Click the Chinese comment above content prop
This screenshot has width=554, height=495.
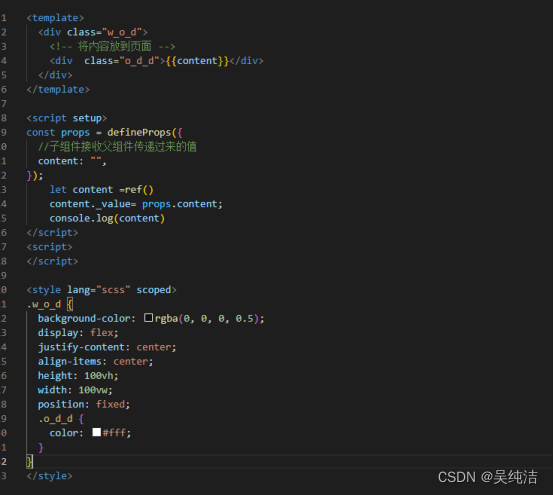117,147
